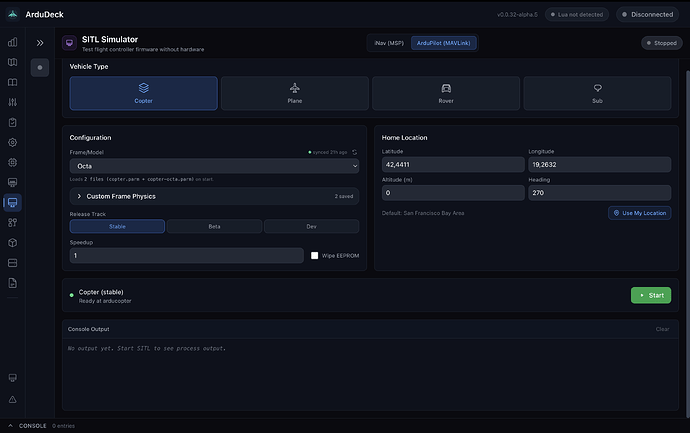Open the bar chart telemetry sidebar icon
The image size is (690, 433).
point(13,42)
